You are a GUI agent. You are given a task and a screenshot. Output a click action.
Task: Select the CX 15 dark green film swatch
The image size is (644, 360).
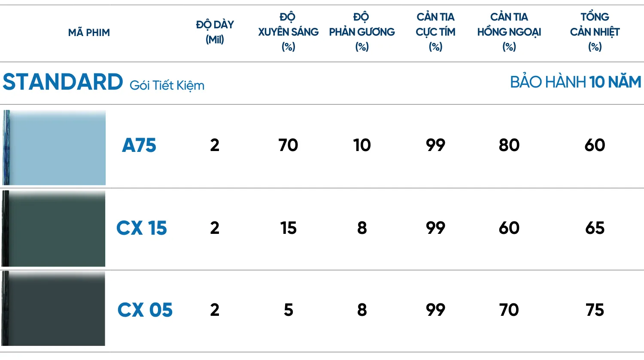(x=55, y=229)
